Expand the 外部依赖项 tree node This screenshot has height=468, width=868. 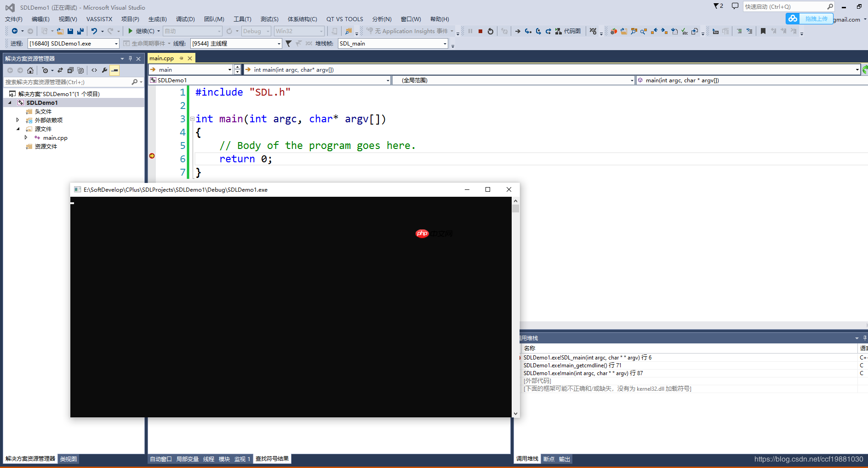tap(18, 120)
